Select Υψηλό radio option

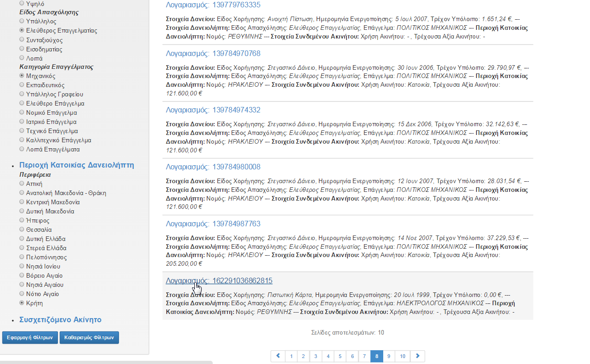point(22,3)
